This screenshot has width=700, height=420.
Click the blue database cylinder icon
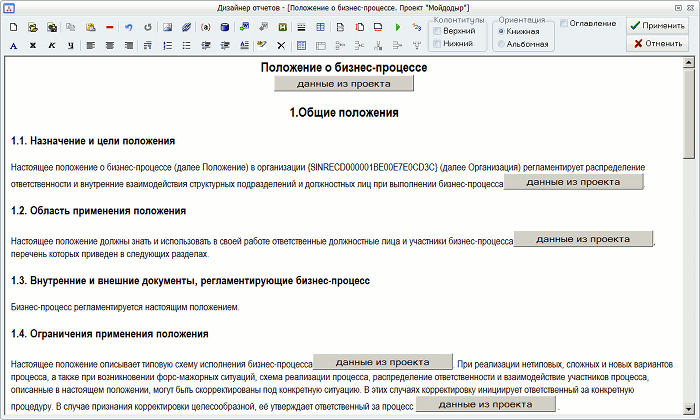(x=225, y=27)
